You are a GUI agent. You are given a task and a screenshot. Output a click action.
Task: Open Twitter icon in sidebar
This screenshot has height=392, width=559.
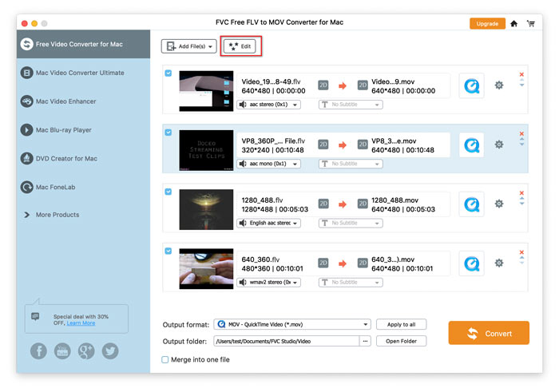[x=110, y=351]
